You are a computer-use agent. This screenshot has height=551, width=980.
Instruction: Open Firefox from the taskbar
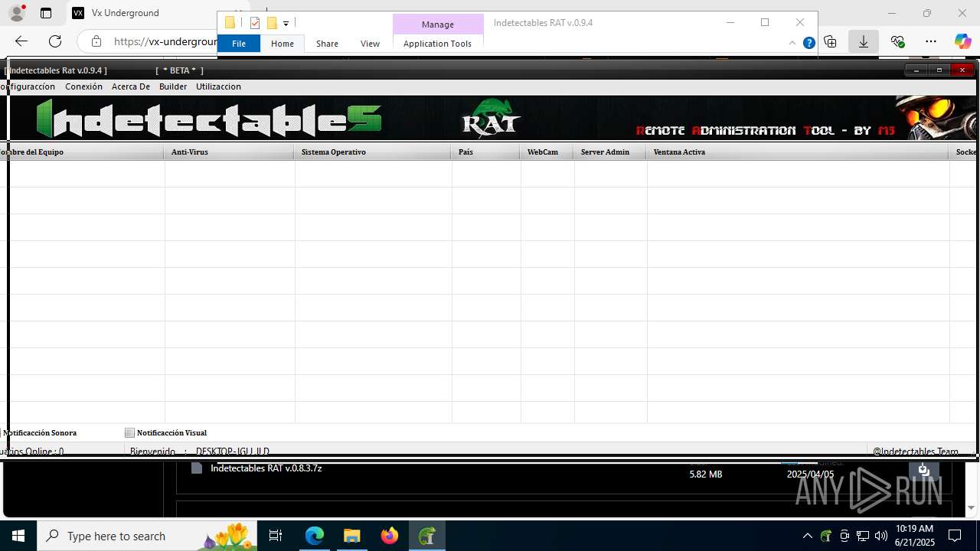click(x=390, y=536)
